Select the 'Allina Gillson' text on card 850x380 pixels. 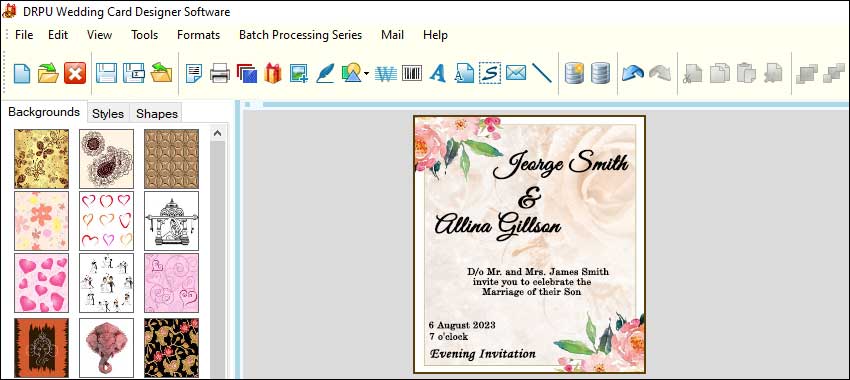click(498, 226)
